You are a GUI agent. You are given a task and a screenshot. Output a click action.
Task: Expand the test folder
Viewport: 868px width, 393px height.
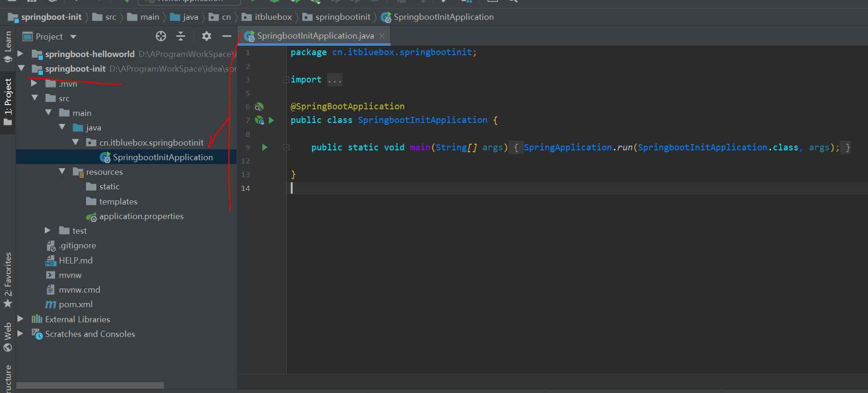pos(48,230)
